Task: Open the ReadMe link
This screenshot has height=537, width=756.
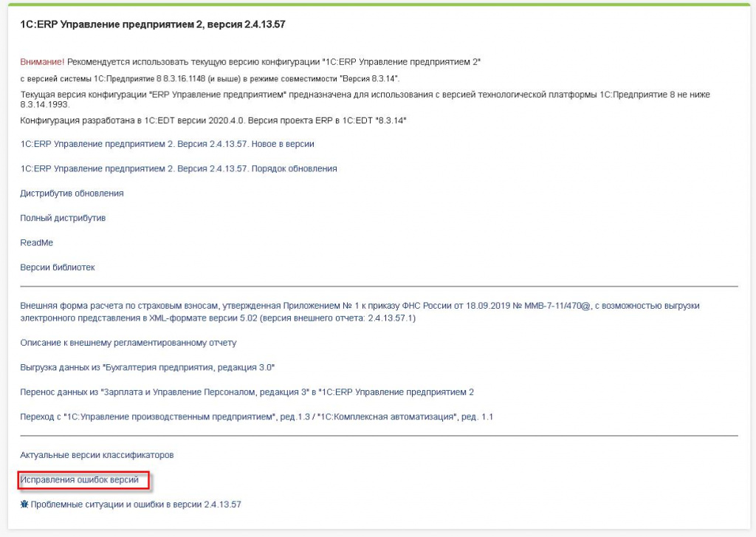Action: (x=35, y=242)
